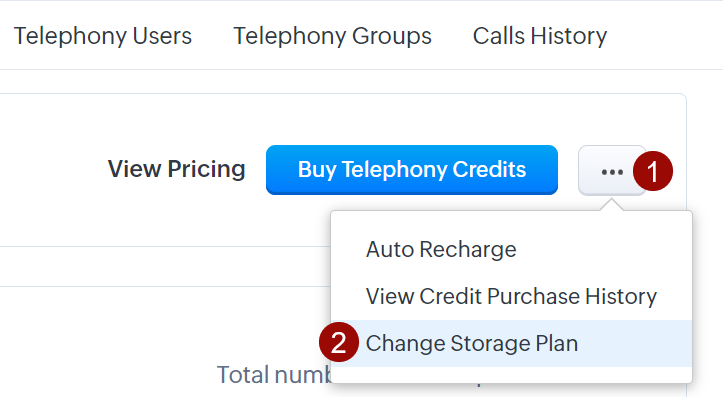Screen dimensions: 723x397
Task: Purchase credits using the blue button
Action: 412,170
